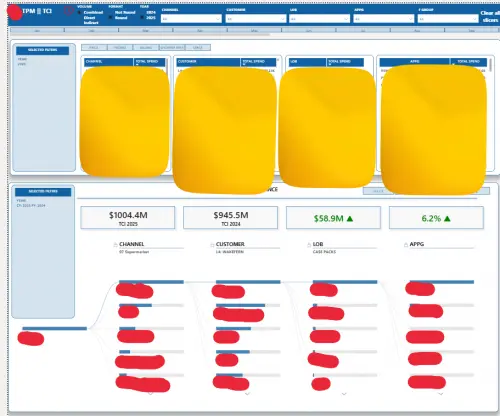Expand more rows under LOB column chevron
The height and width of the screenshot is (416, 500).
click(x=344, y=394)
